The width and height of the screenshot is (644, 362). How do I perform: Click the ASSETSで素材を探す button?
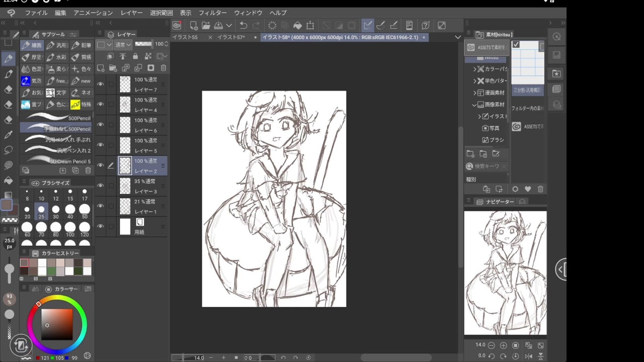pyautogui.click(x=486, y=47)
